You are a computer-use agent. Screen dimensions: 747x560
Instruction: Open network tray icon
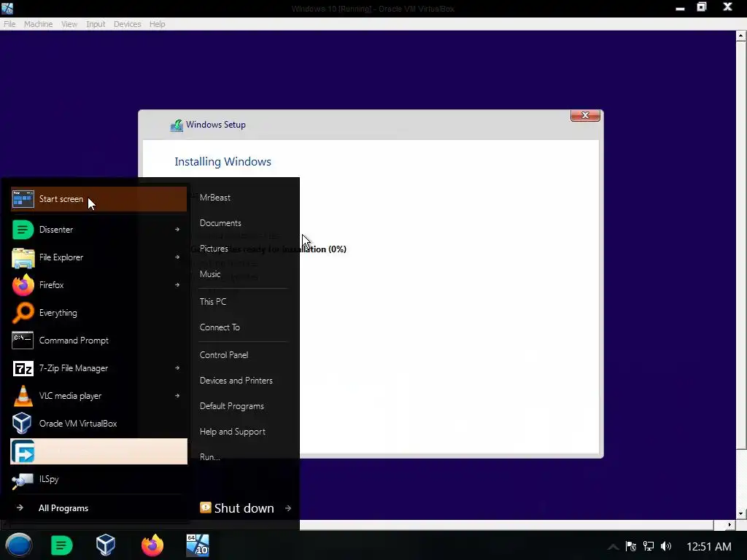coord(649,546)
